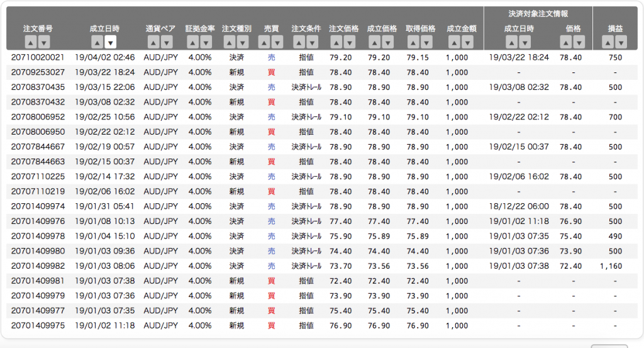Select order row 20701409982 with 1,160 profit
Screen dimensions: 644x348
pyautogui.click(x=322, y=266)
